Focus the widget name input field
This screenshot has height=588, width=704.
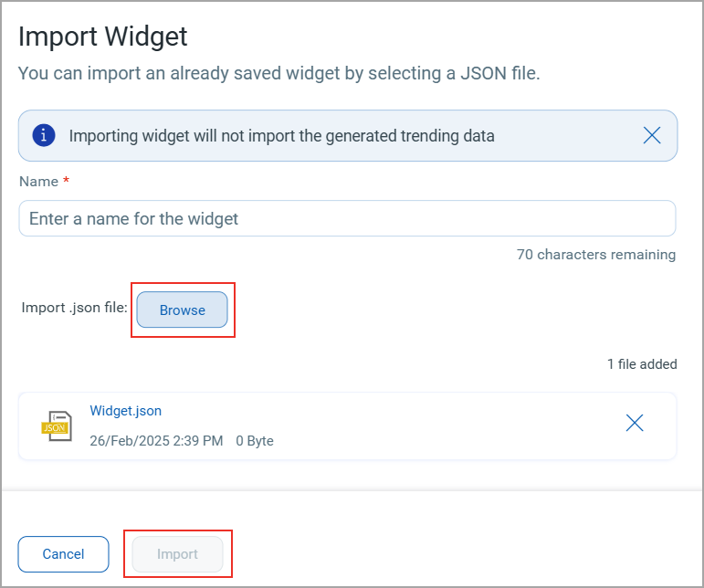click(347, 218)
